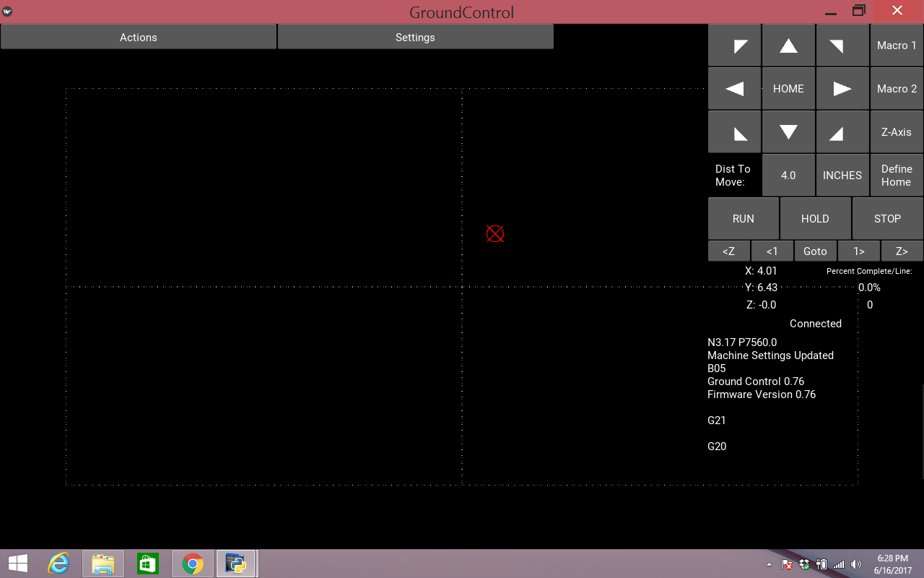Return sled to origin with HOME
The width and height of the screenshot is (924, 578).
(788, 88)
